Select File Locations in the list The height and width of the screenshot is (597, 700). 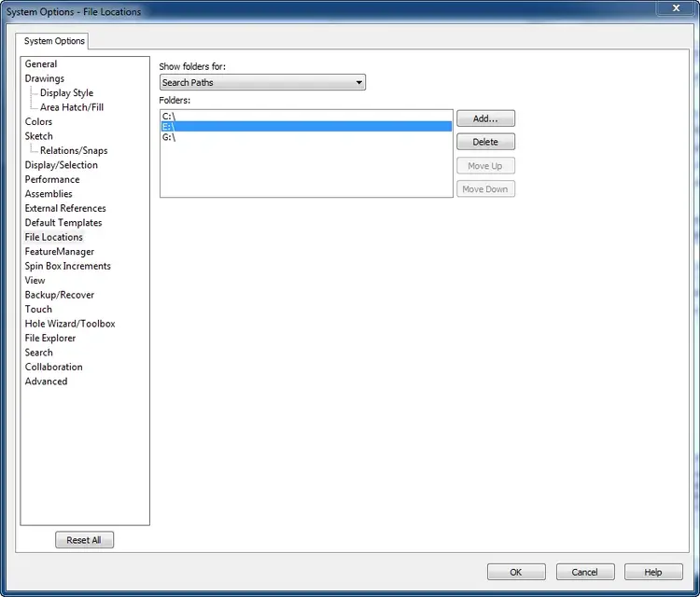(x=53, y=237)
